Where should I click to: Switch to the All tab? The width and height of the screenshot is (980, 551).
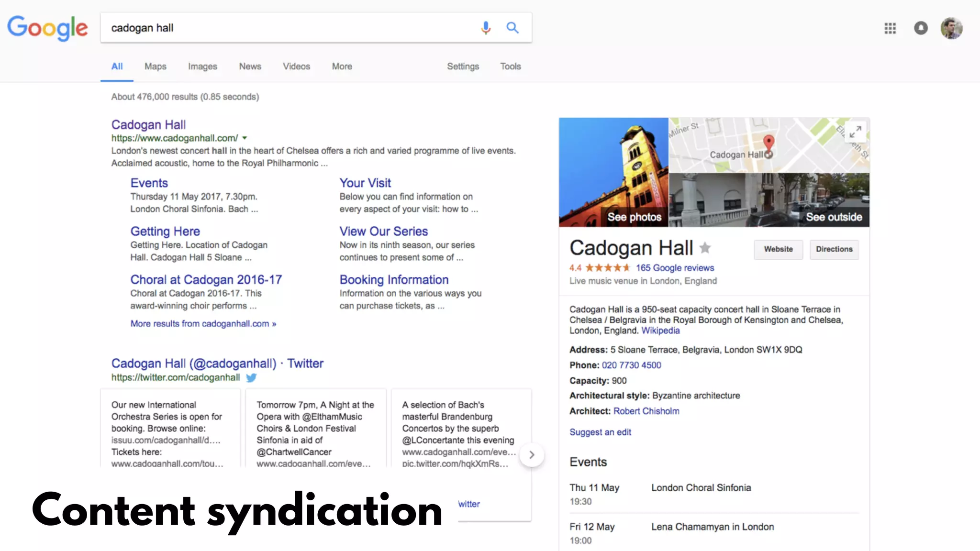click(x=117, y=66)
